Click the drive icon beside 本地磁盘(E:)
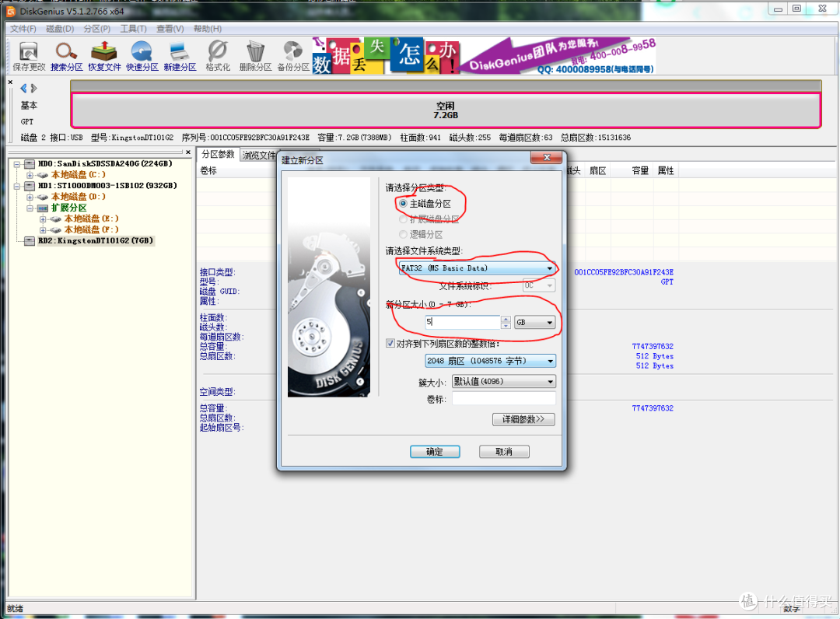This screenshot has width=840, height=619. pos(56,219)
